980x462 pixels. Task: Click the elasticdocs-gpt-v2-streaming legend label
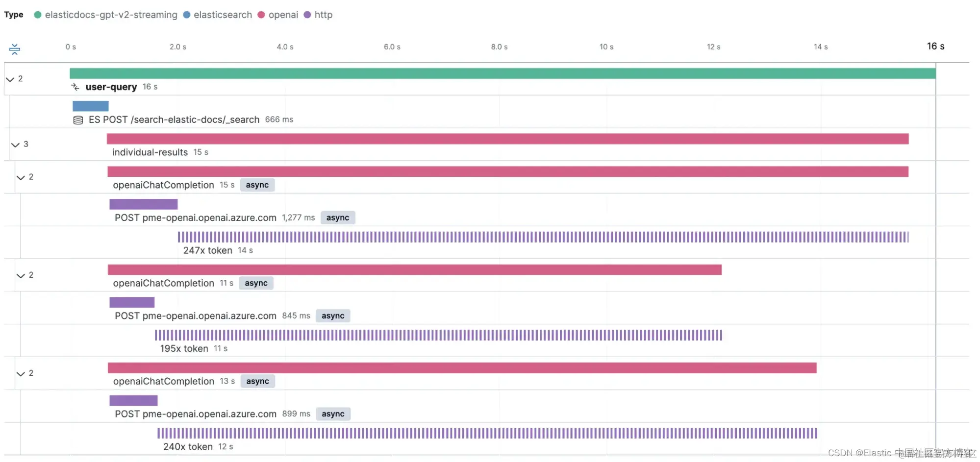click(x=111, y=15)
